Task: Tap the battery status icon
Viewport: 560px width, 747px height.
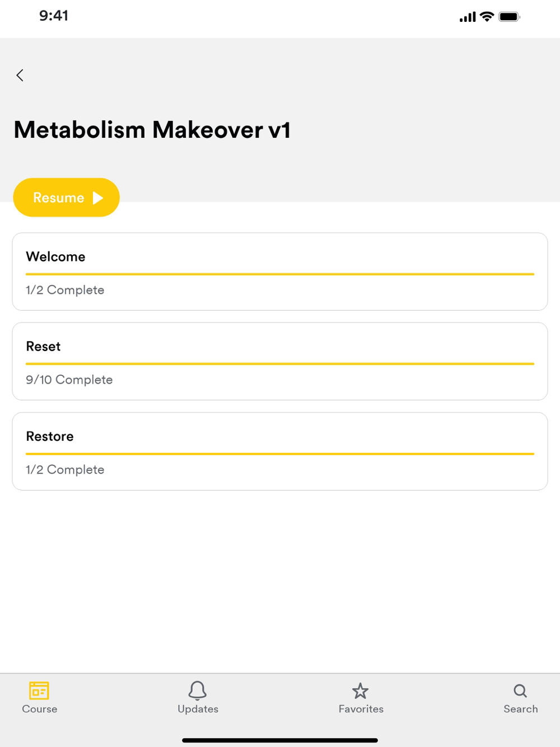Action: 510,17
